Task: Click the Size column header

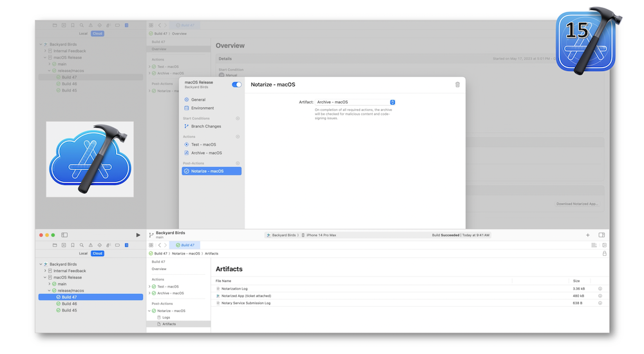Action: tap(576, 281)
